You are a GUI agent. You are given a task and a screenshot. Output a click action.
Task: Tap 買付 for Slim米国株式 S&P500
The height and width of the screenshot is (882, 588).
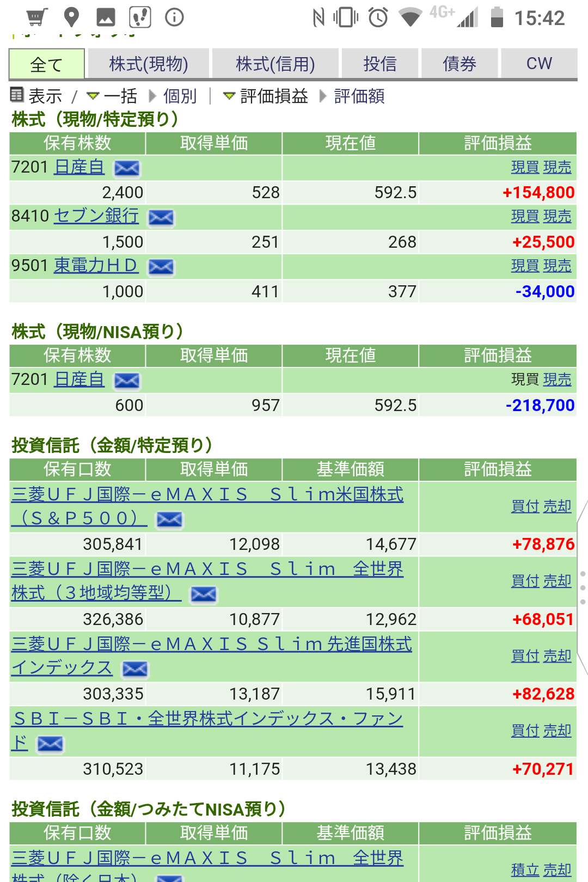click(525, 506)
